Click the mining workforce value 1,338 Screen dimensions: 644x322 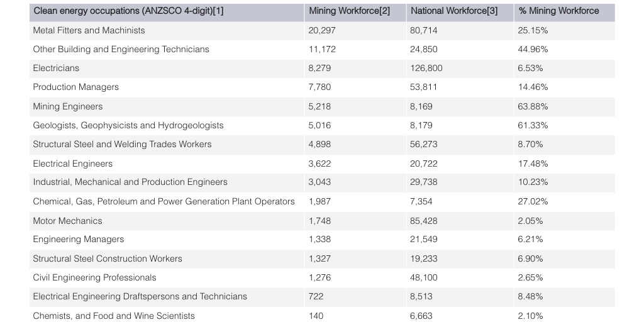[x=319, y=239]
